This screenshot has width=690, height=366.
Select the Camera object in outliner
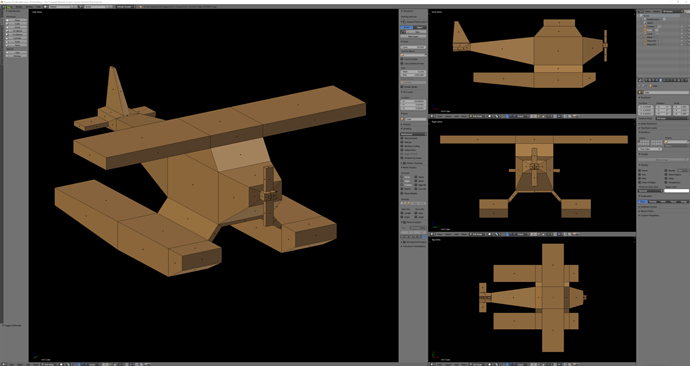(651, 26)
